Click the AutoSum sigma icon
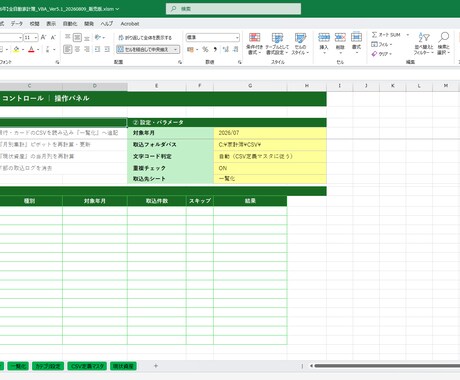Screen dimensions: 460x380 374,35
